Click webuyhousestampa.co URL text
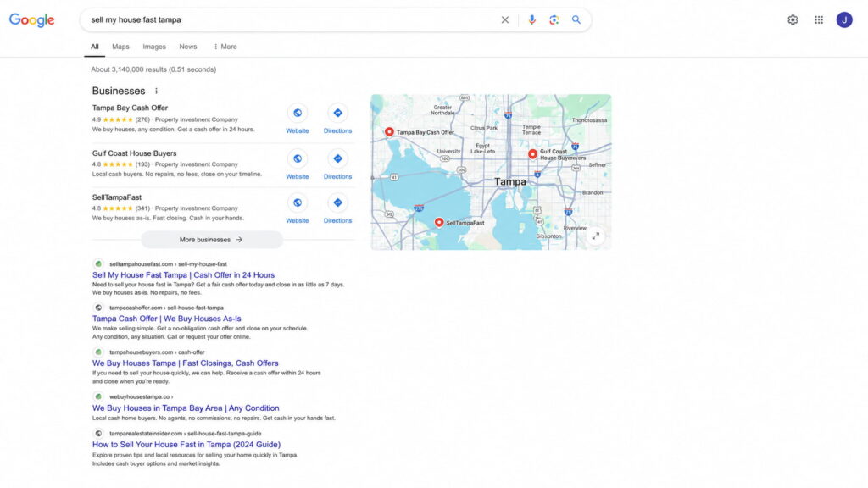The height and width of the screenshot is (488, 868). coord(141,396)
